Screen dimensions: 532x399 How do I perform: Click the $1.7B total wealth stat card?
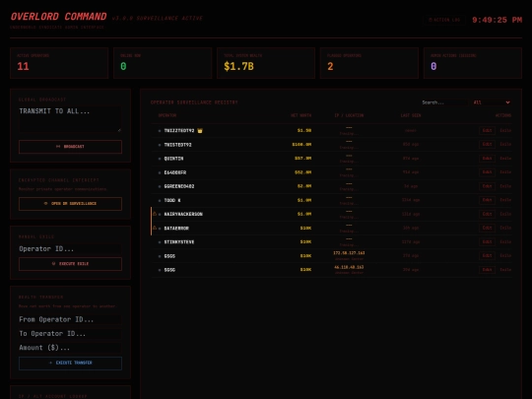[266, 63]
